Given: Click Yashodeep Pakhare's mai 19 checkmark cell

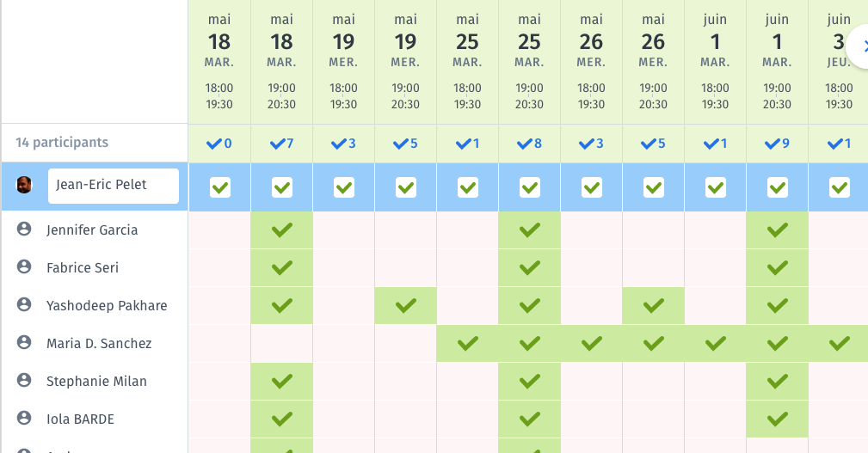Looking at the screenshot, I should (x=406, y=305).
